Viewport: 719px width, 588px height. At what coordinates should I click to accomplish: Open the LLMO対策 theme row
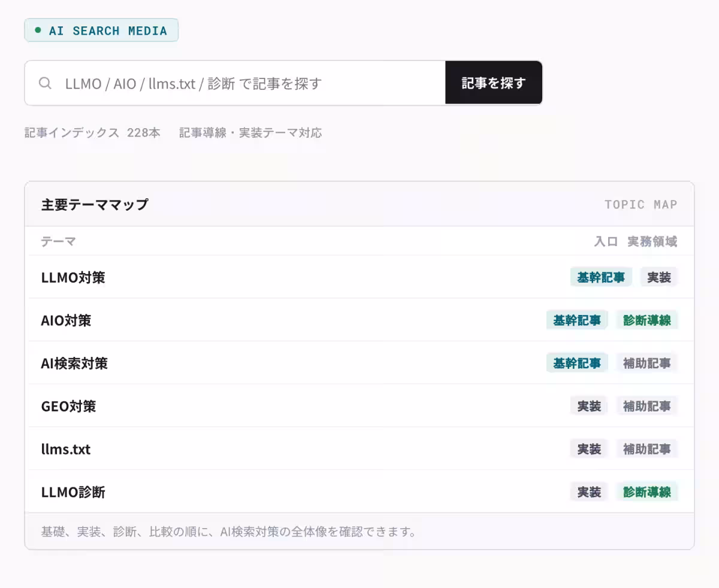point(359,277)
